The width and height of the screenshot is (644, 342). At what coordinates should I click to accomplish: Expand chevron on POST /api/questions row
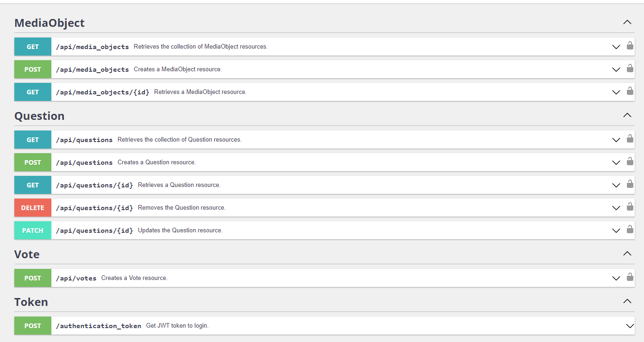(x=616, y=162)
